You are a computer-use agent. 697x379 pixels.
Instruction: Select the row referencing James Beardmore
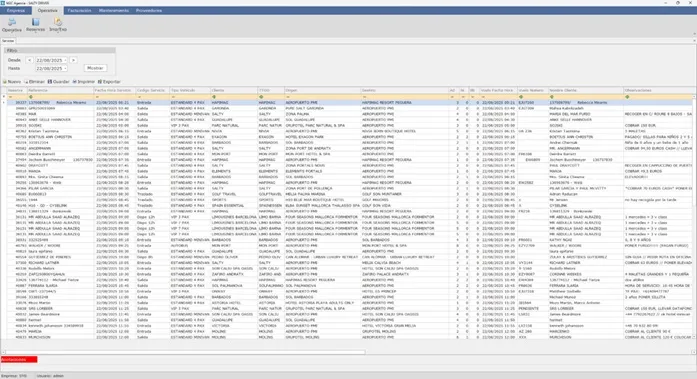pos(349,314)
